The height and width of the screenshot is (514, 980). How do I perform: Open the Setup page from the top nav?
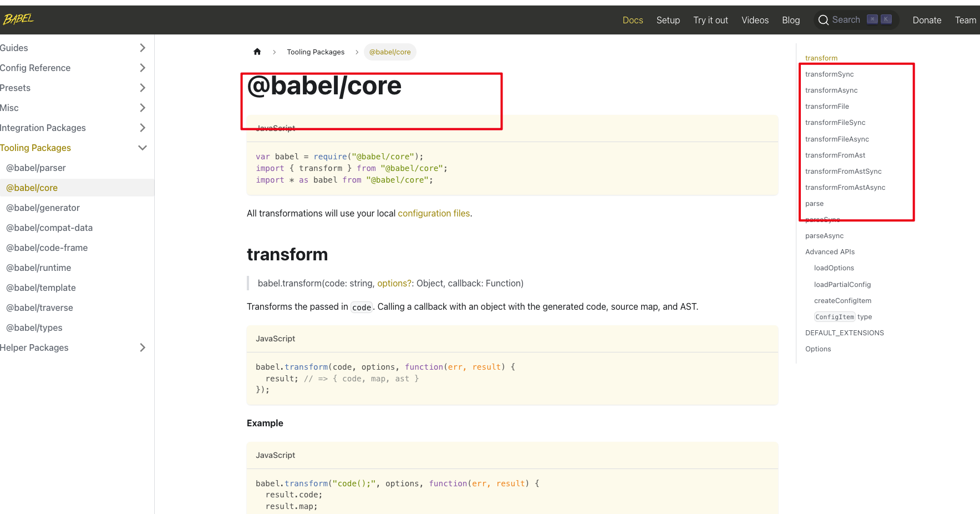coord(668,20)
